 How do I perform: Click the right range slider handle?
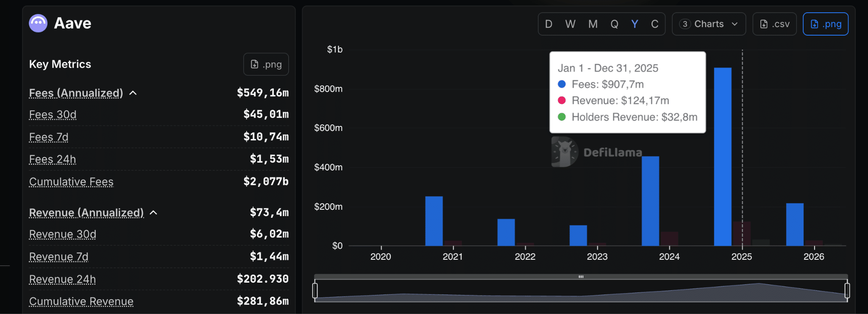click(847, 291)
